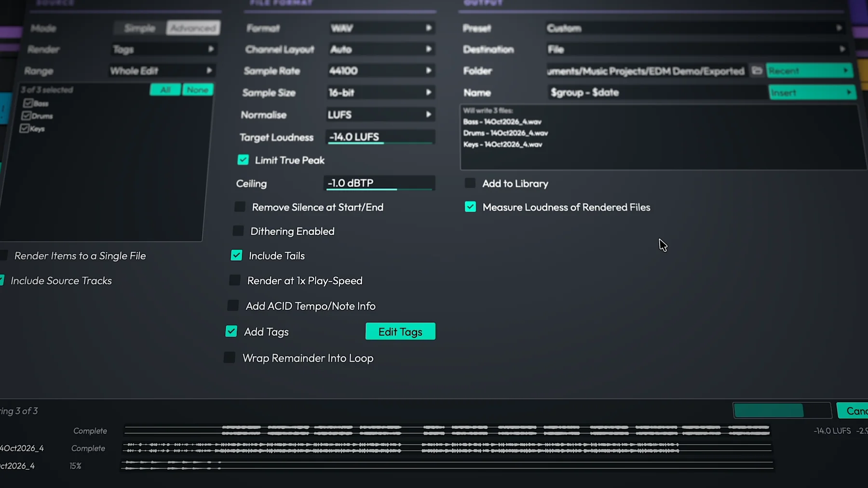Toggle the Add Tags checkbox
Image resolution: width=868 pixels, height=488 pixels.
click(231, 331)
